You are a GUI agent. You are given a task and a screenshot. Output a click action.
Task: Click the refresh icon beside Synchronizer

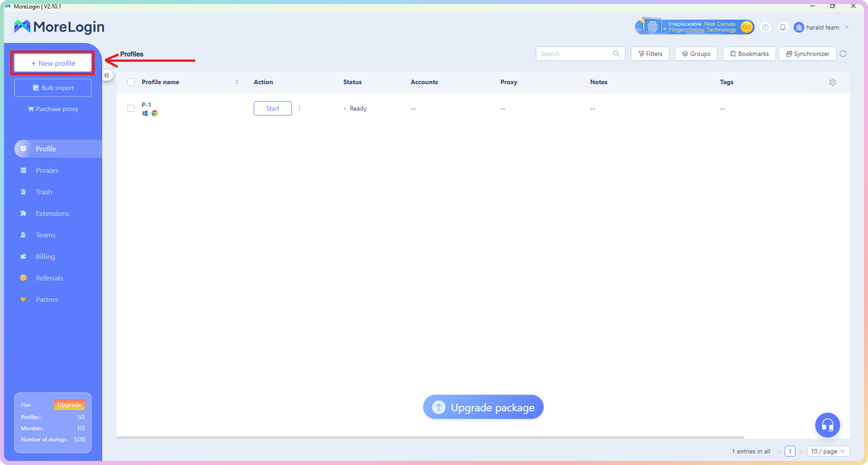pyautogui.click(x=843, y=54)
